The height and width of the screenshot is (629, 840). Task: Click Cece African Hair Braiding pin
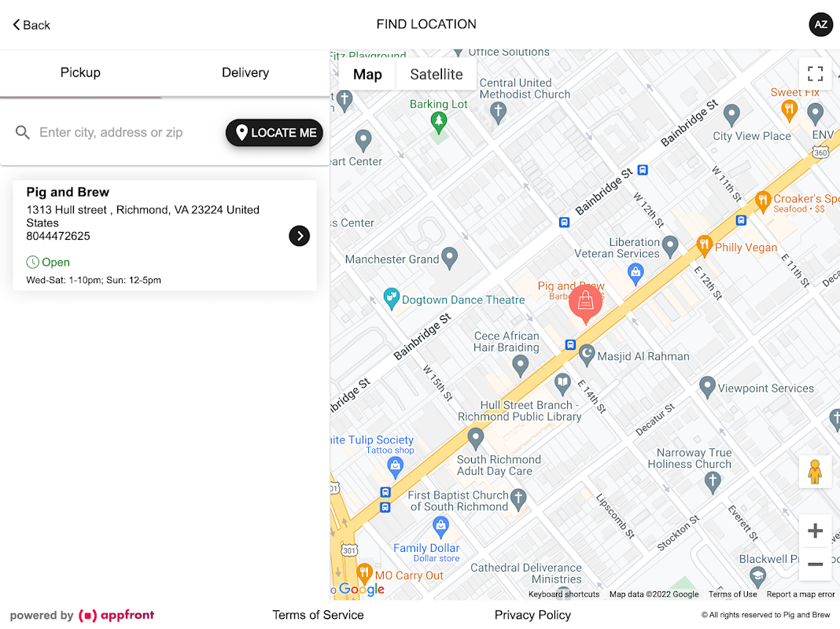click(x=520, y=366)
